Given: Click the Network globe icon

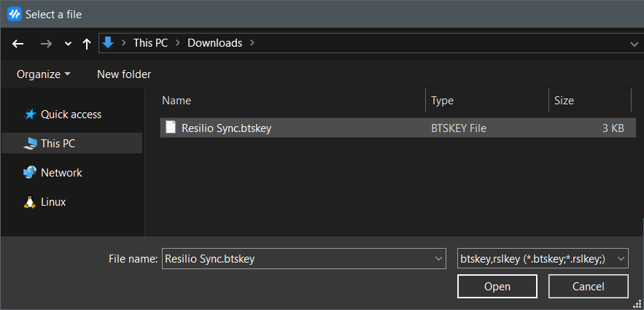Looking at the screenshot, I should (x=30, y=172).
